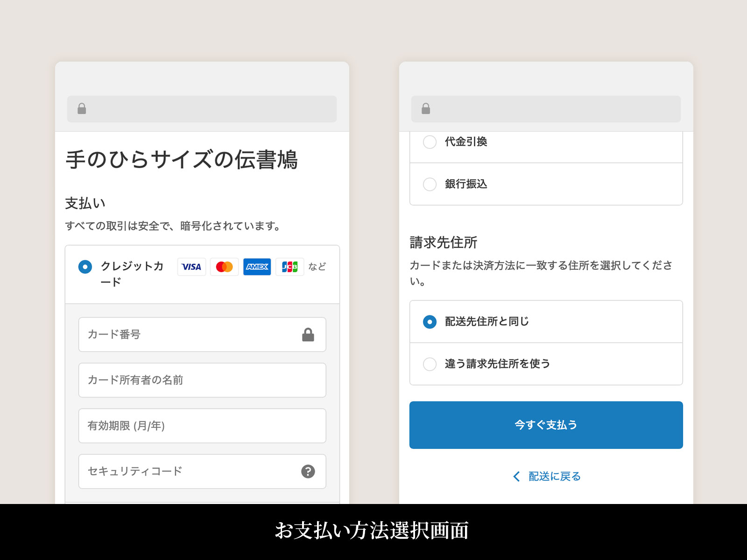
Task: Click the left screen address bar lock icon
Action: (x=82, y=109)
